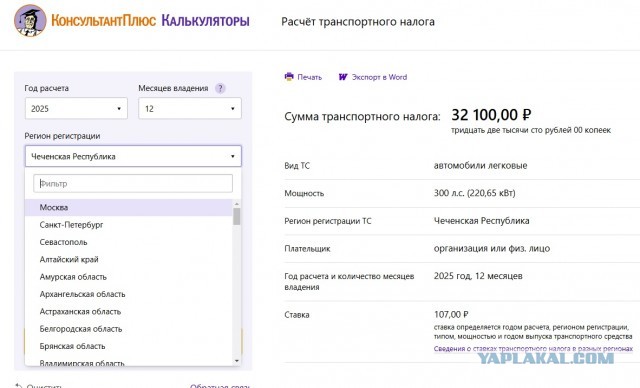The height and width of the screenshot is (388, 640).
Task: Select Белгородская область in the region list
Action: pos(129,329)
